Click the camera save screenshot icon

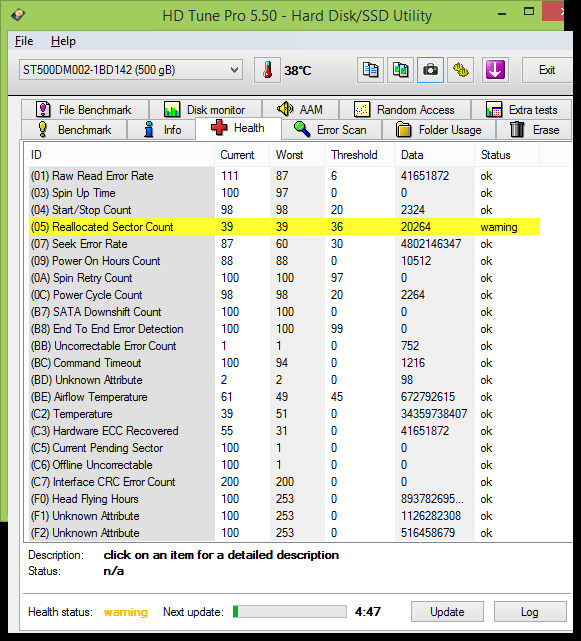click(x=430, y=70)
